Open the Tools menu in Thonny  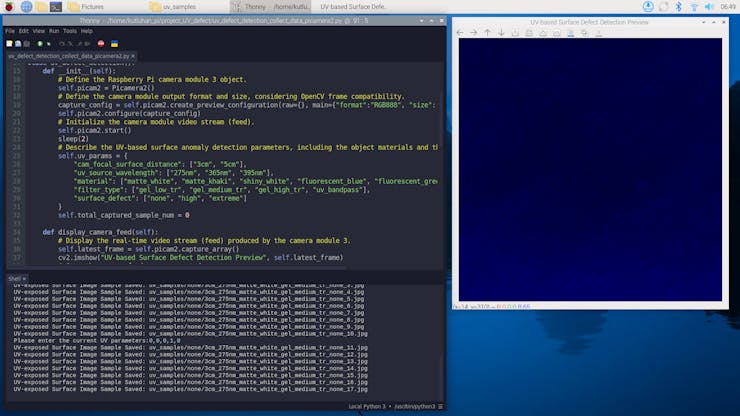(x=70, y=31)
